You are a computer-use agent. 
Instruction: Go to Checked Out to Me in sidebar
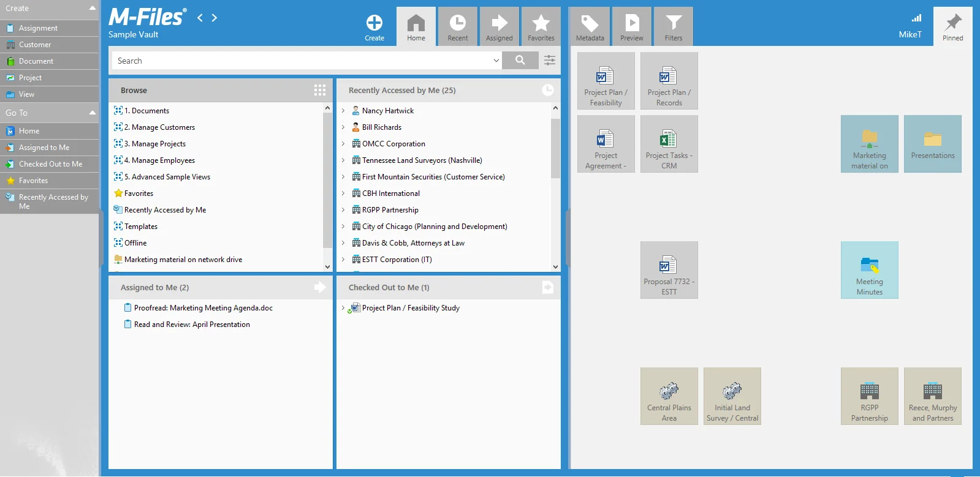(x=49, y=164)
